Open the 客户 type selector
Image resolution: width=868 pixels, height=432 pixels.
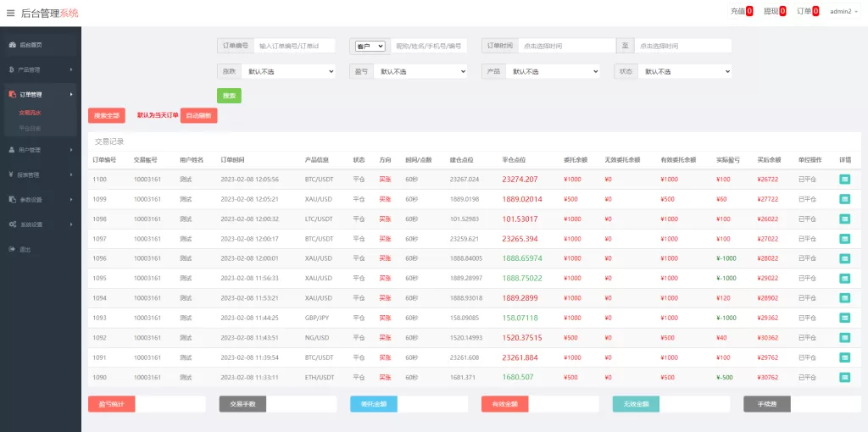click(370, 47)
